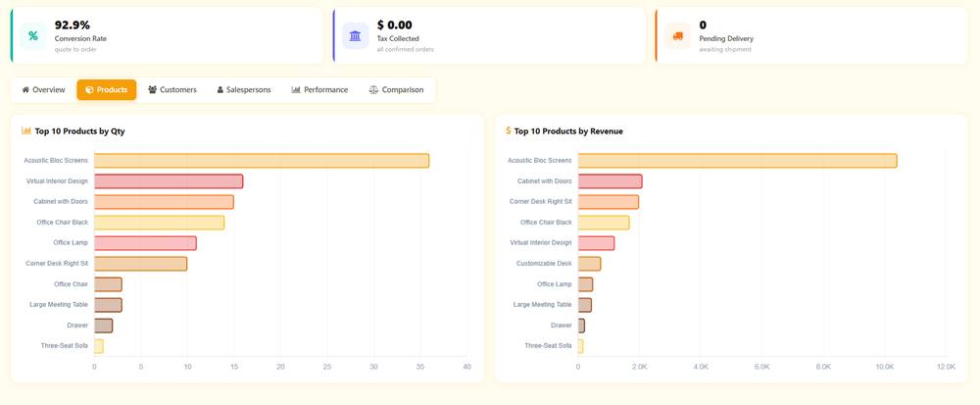
Task: Select Virtual Interior Design bar in Revenue chart
Action: [596, 243]
